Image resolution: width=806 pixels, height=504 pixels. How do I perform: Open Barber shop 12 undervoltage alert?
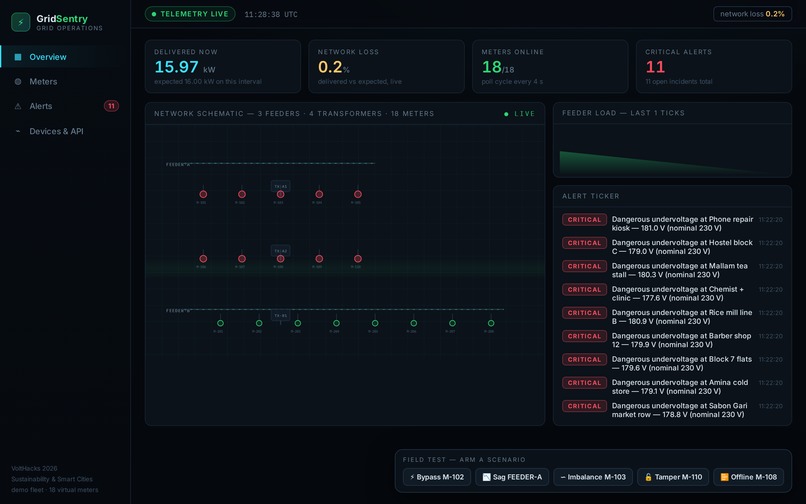click(x=672, y=340)
